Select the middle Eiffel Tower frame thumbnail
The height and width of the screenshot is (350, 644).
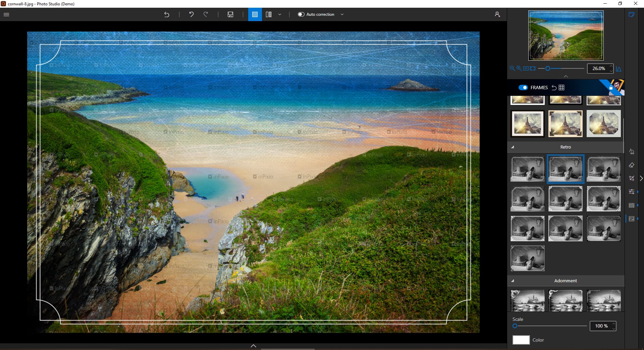[566, 124]
